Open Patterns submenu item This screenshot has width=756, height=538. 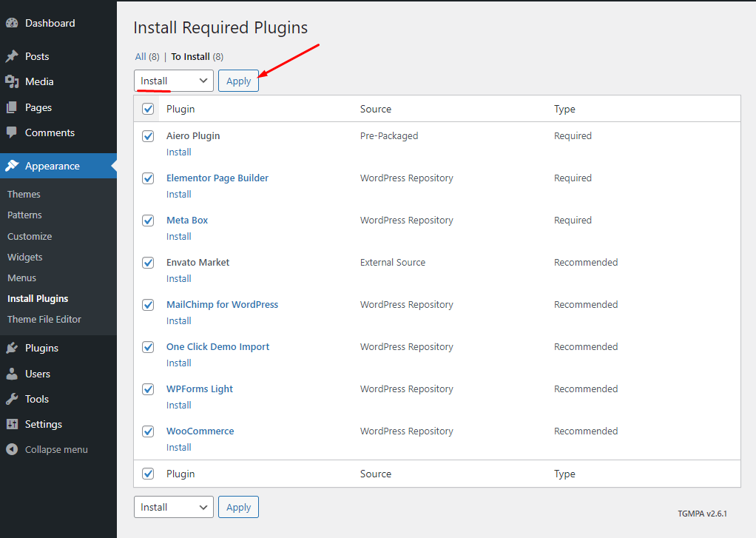(24, 215)
